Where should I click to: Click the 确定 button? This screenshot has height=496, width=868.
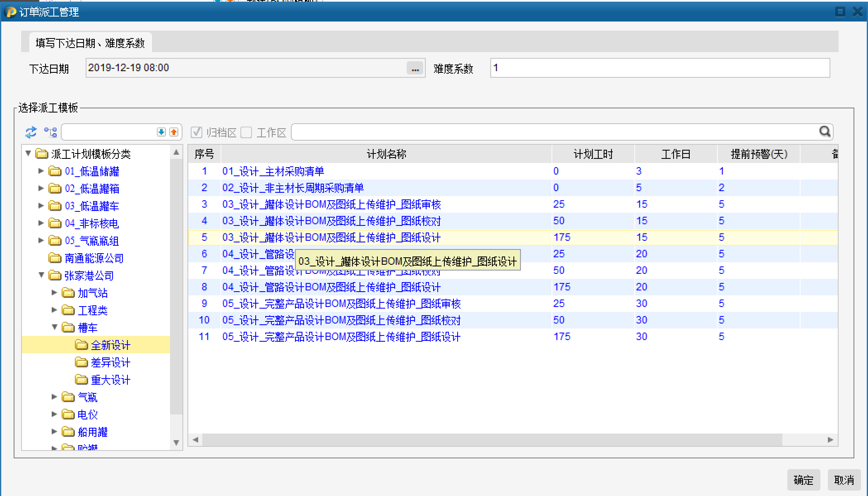(x=803, y=480)
